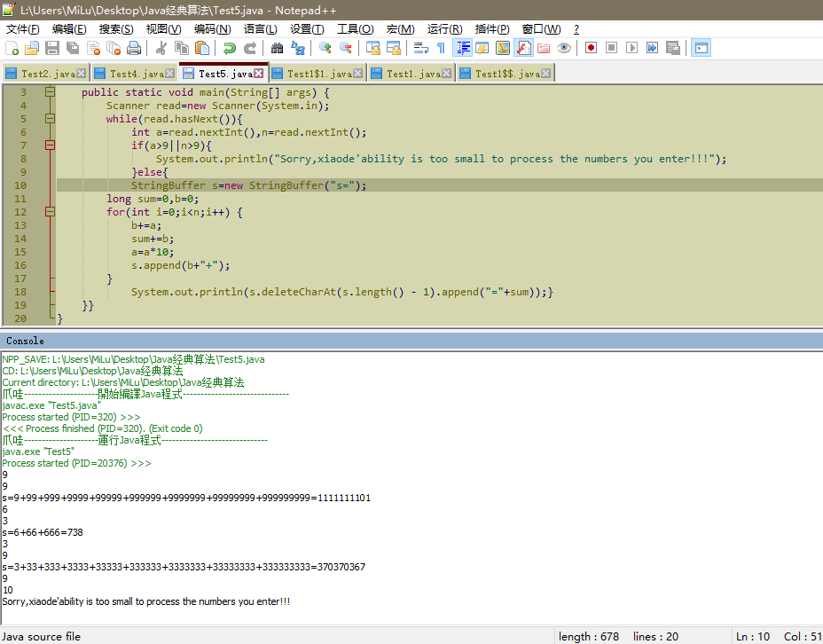
Task: Collapse the if block fold at line 7
Action: click(50, 145)
